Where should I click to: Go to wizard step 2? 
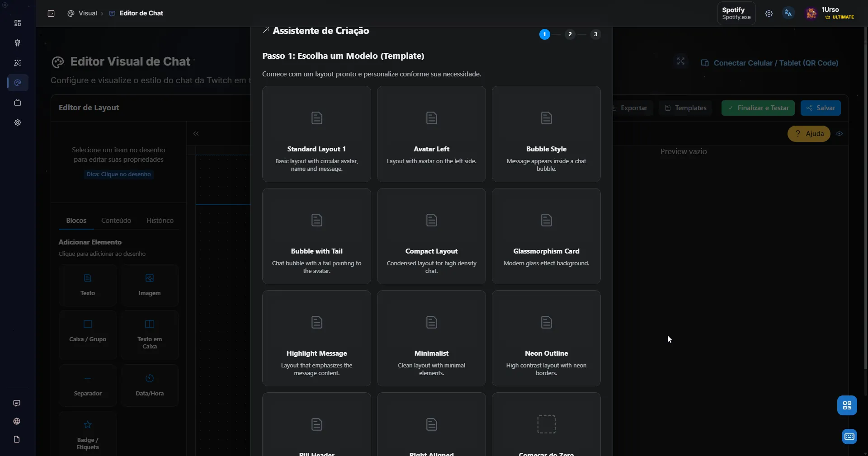pyautogui.click(x=570, y=34)
